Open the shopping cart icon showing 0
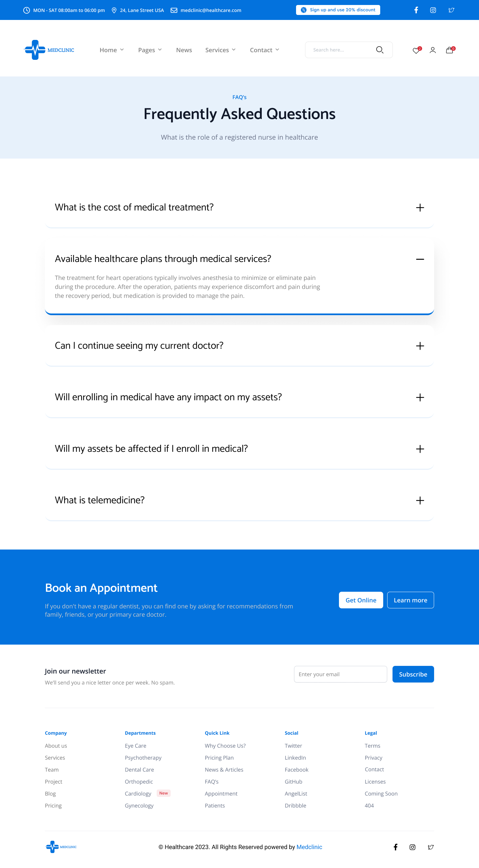 (449, 50)
